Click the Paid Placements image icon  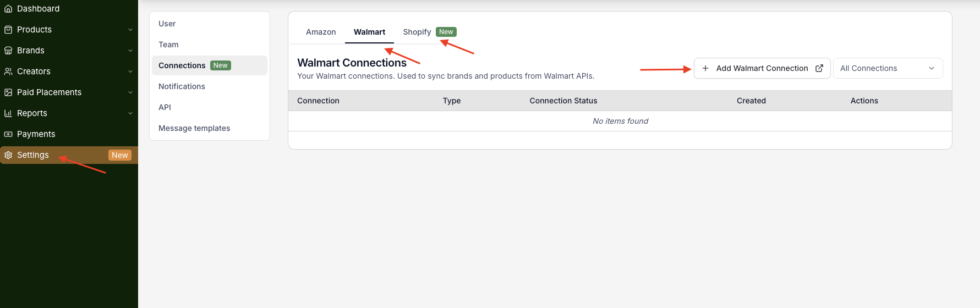coord(8,92)
